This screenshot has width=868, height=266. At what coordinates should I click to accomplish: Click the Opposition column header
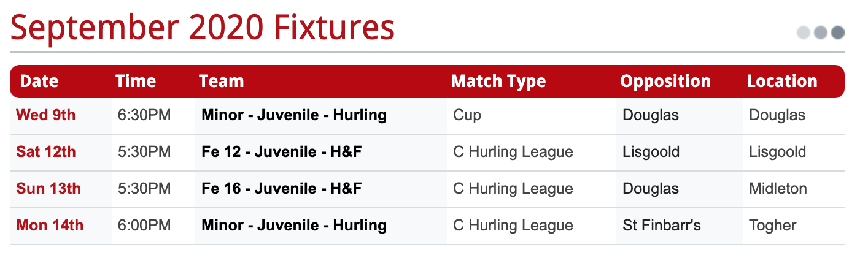(x=665, y=82)
